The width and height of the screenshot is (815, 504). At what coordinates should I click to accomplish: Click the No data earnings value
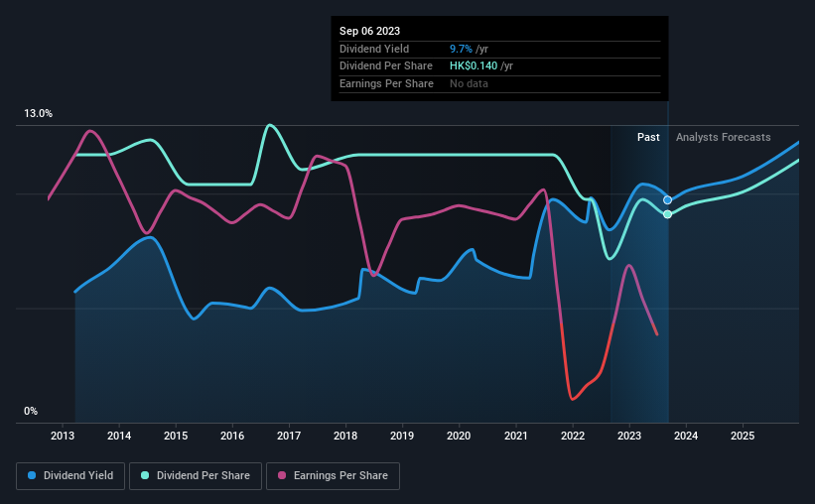pyautogui.click(x=469, y=83)
